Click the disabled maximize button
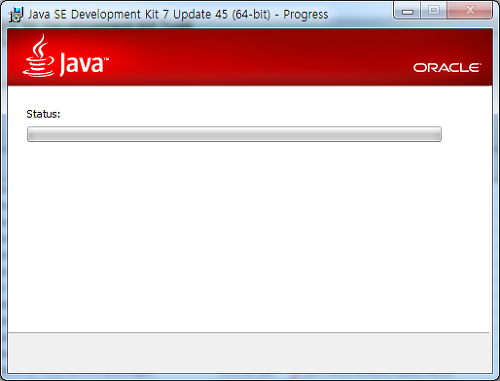 click(x=434, y=10)
